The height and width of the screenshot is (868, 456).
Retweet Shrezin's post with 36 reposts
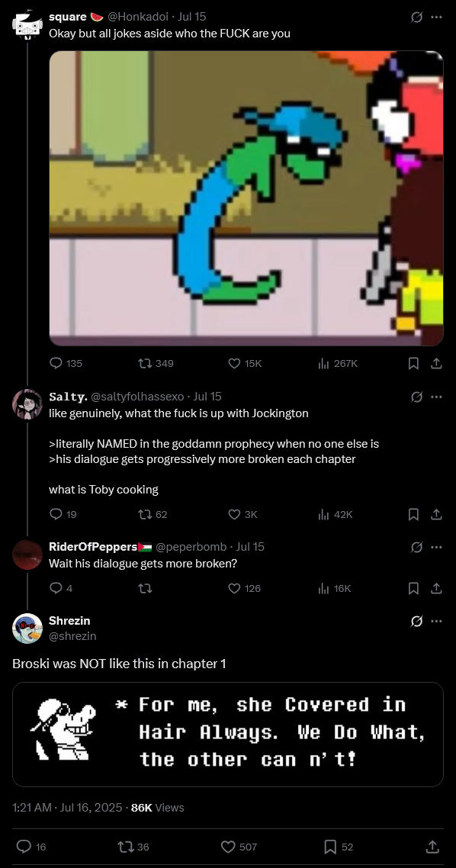click(x=133, y=847)
